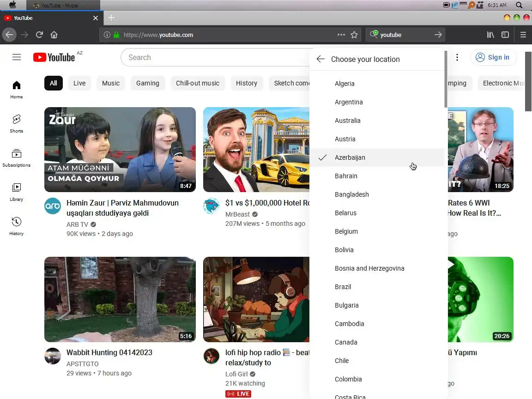Choose Bangladesh as location

point(377,194)
